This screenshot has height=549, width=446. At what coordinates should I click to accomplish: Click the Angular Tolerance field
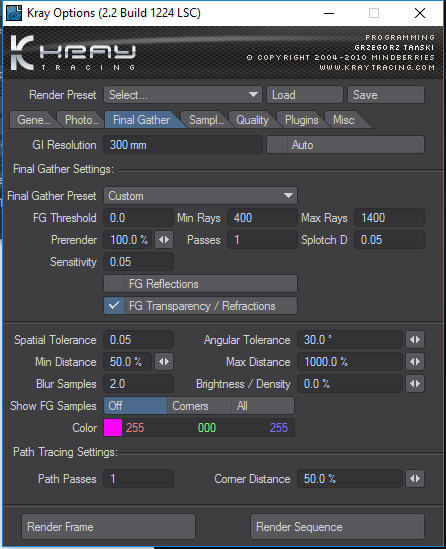[350, 340]
